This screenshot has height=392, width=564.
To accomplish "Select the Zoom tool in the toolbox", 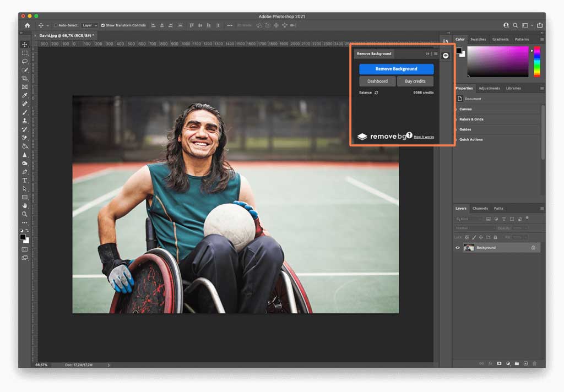I will pyautogui.click(x=25, y=214).
